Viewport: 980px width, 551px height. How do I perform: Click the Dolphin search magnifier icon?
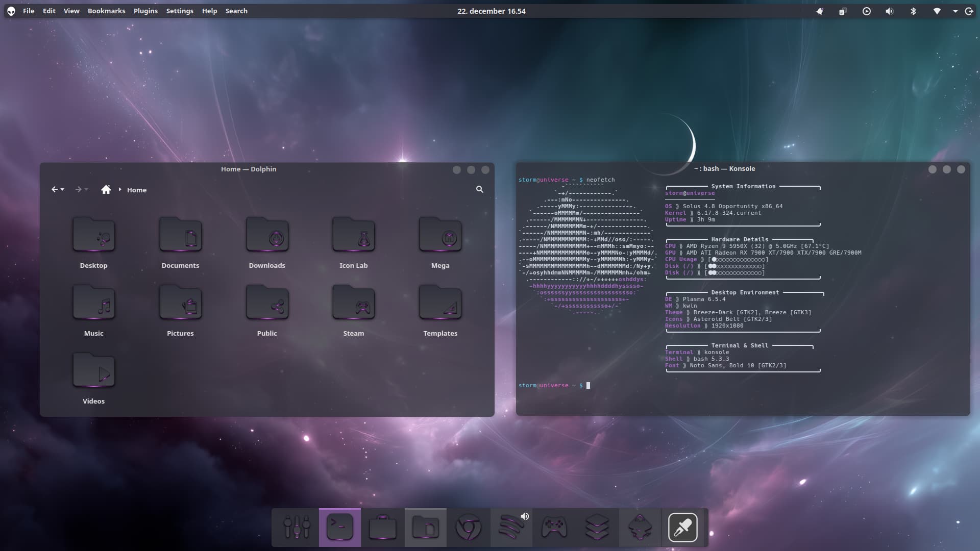[x=479, y=189]
